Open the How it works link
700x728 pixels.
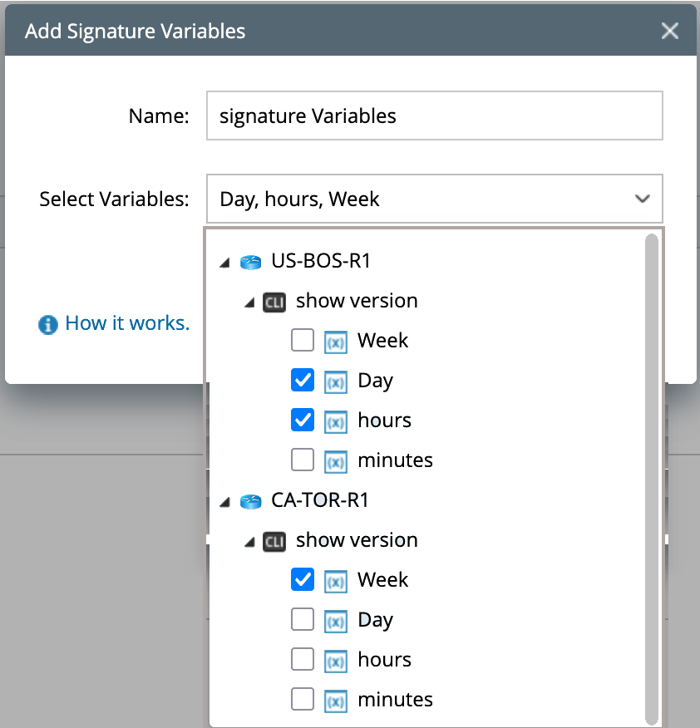[x=127, y=323]
